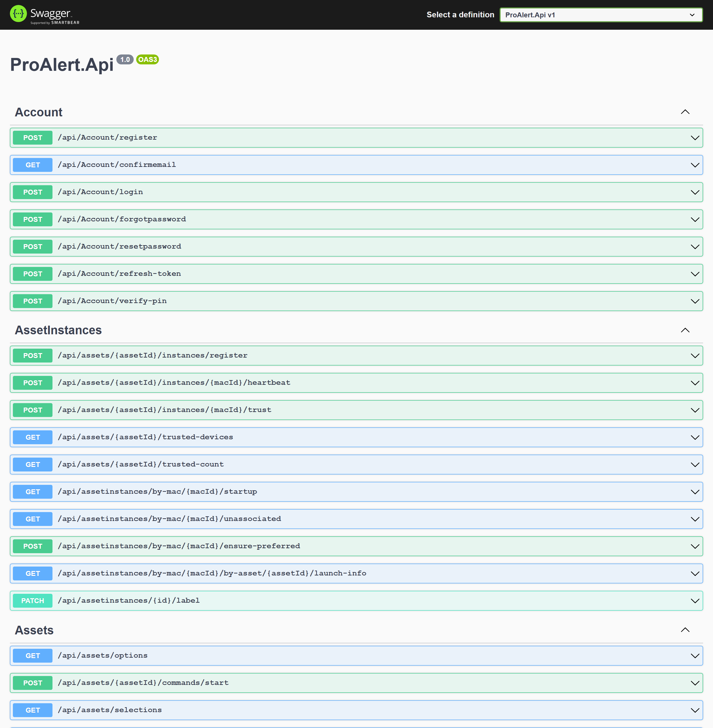
Task: Click POST badge for verify-pin
Action: click(33, 301)
